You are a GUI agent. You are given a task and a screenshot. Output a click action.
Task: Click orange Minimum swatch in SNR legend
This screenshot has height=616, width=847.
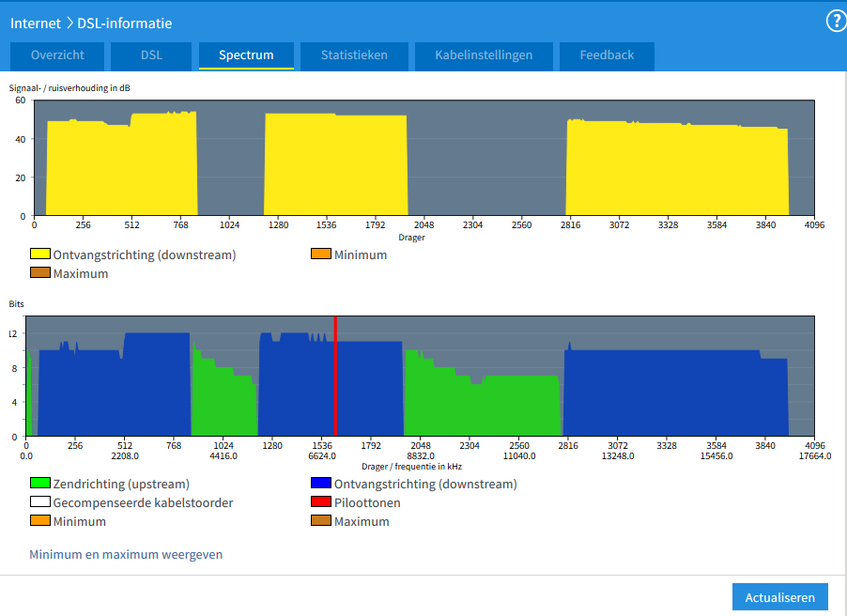pyautogui.click(x=320, y=254)
